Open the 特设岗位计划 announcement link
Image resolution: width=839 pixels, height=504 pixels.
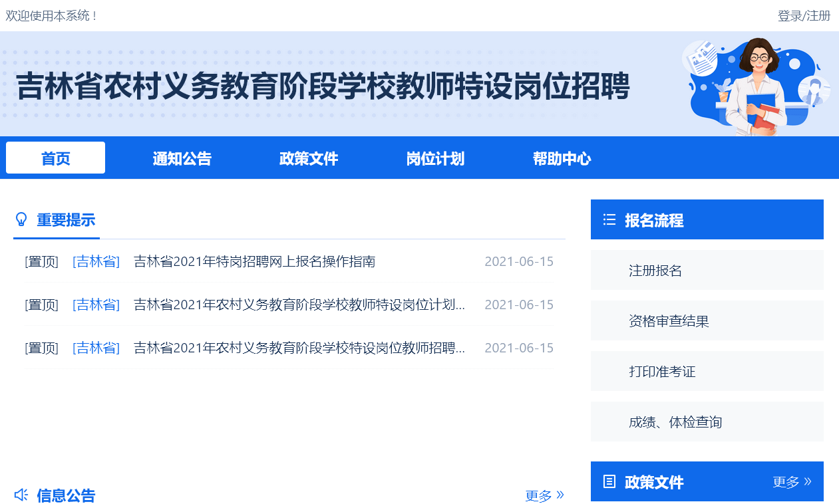tap(299, 305)
